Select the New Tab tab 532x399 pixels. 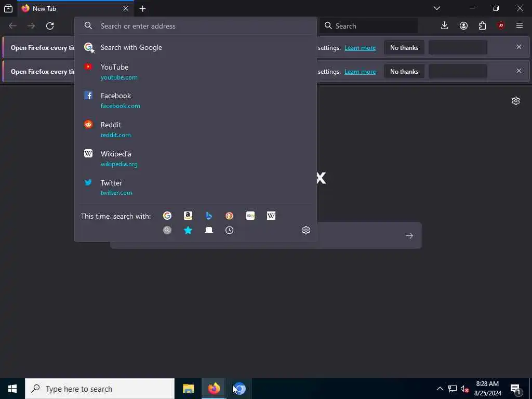coord(75,9)
